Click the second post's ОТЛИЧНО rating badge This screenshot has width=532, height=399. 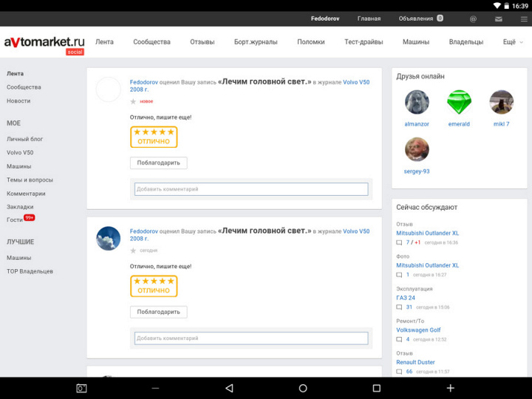pyautogui.click(x=154, y=286)
